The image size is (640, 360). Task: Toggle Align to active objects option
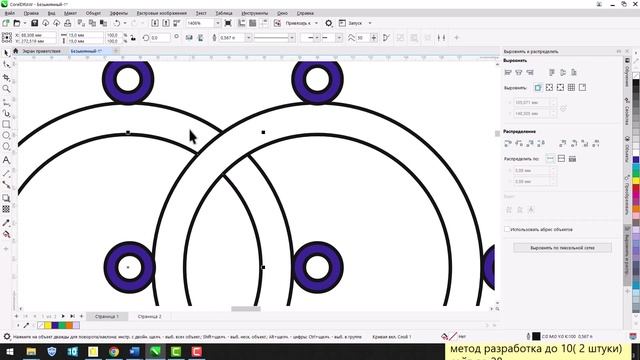[x=538, y=87]
